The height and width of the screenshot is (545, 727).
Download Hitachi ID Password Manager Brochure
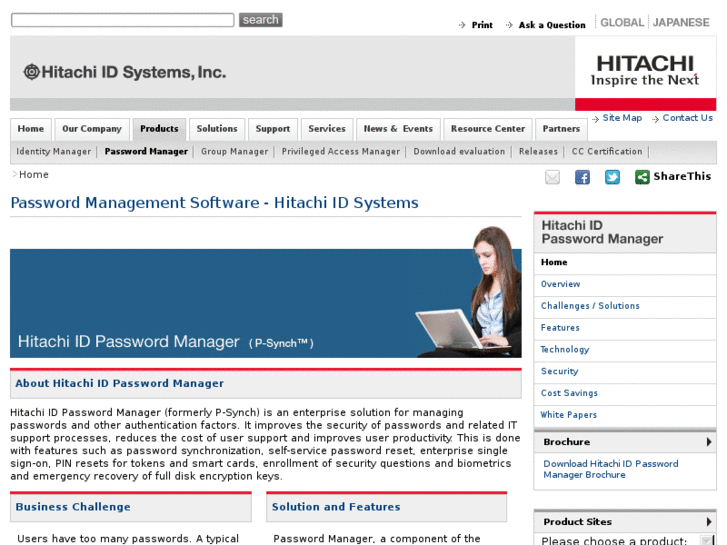(611, 469)
